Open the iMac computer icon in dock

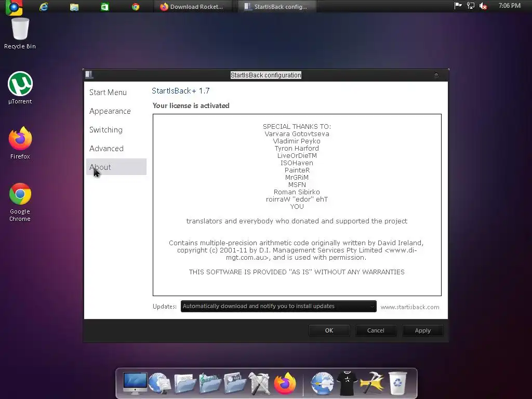pos(135,383)
